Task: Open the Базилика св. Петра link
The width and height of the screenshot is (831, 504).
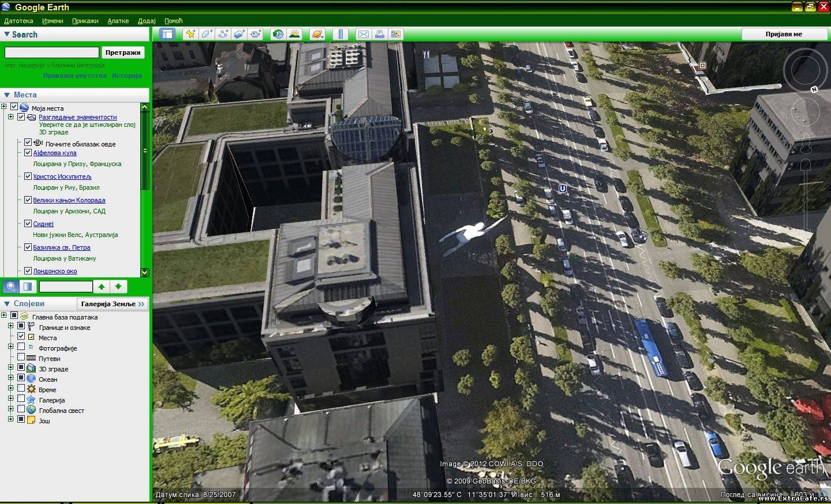Action: 62,247
